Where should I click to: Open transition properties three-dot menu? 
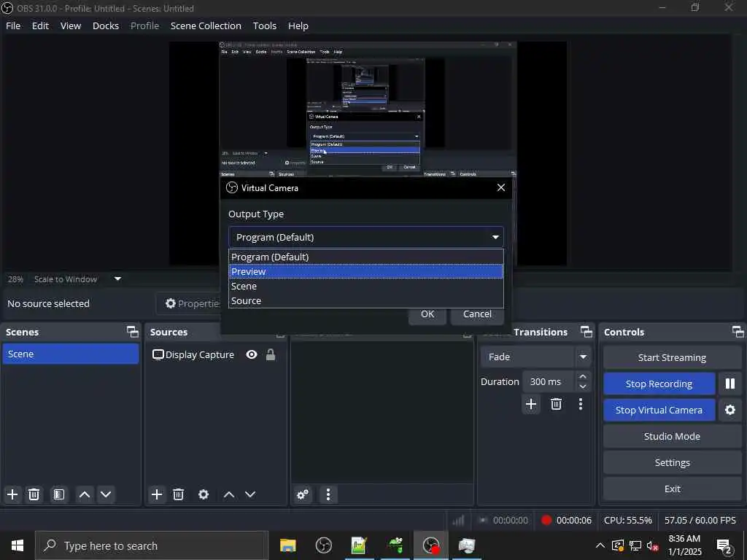[x=580, y=404]
